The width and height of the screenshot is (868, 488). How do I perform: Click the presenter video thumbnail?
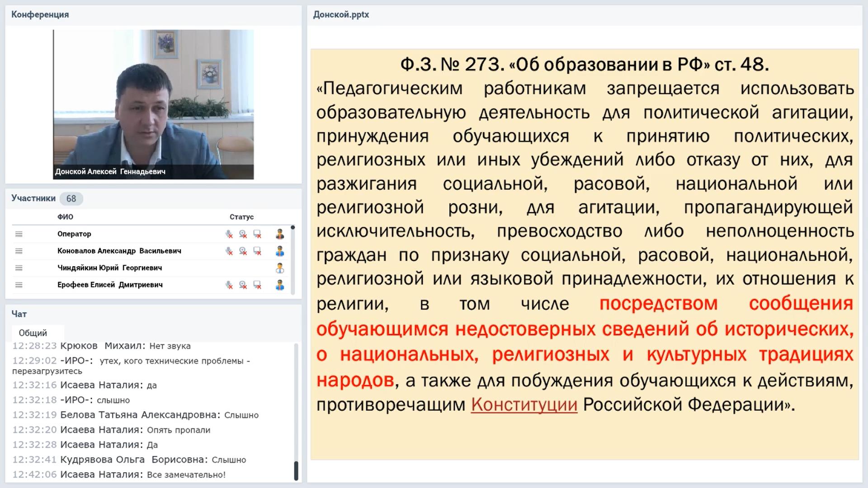pyautogui.click(x=153, y=104)
